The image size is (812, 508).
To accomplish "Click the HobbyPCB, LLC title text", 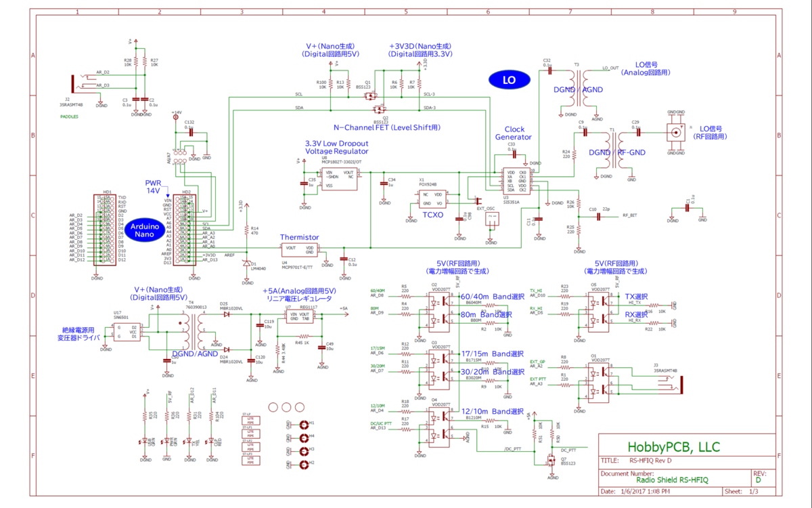I will [673, 447].
